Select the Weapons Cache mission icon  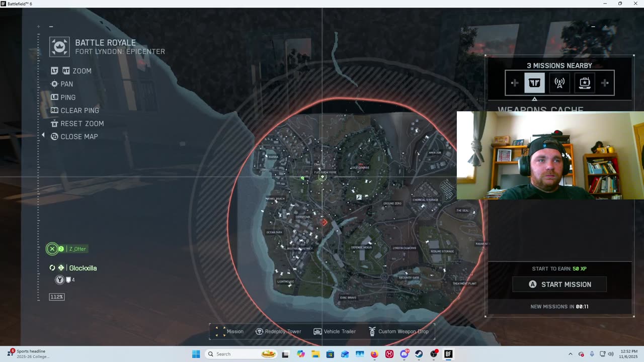click(534, 83)
